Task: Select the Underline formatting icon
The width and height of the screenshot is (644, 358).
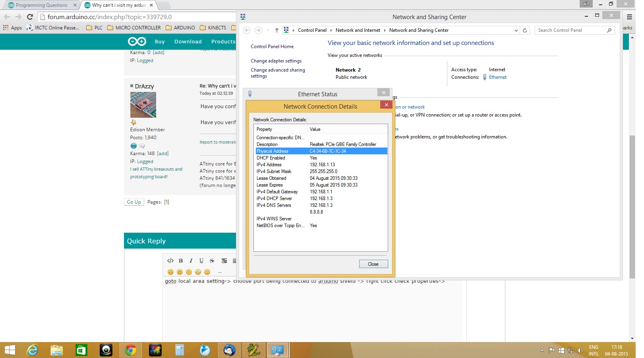Action: click(x=201, y=261)
